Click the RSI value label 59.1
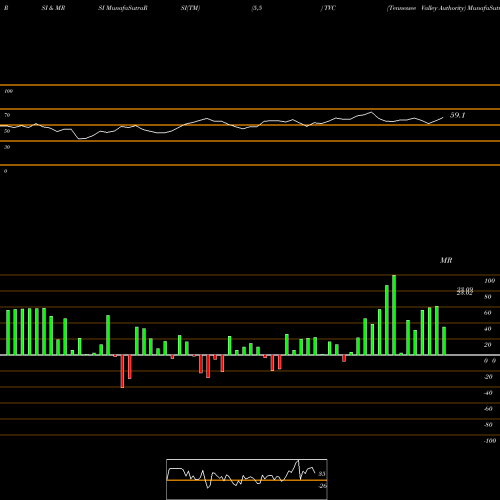Image resolution: width=500 pixels, height=500 pixels. (x=457, y=115)
